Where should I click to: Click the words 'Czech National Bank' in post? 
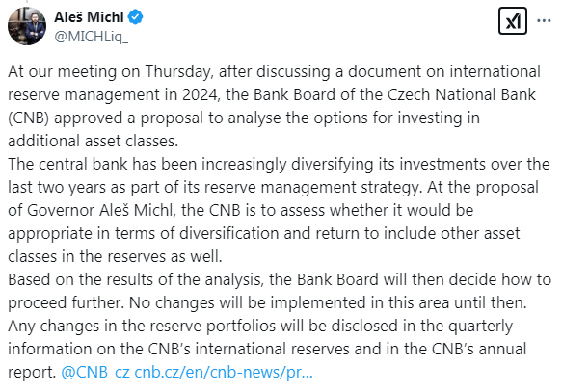pos(462,94)
